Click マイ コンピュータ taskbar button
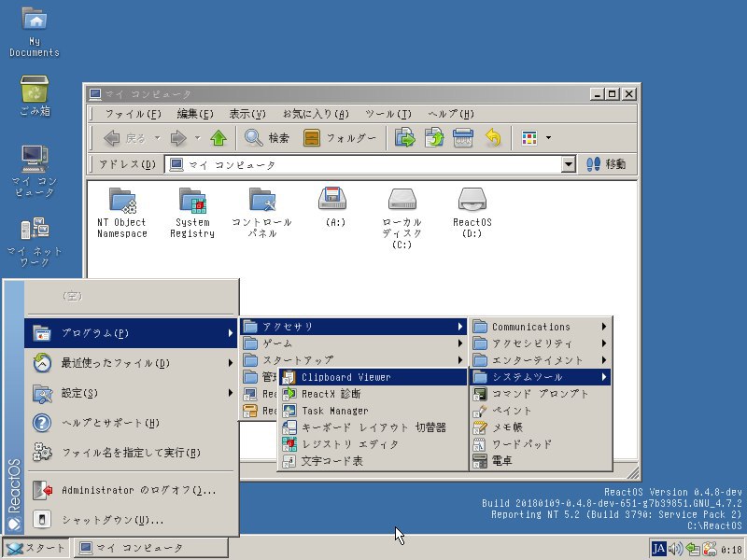The width and height of the screenshot is (747, 560). (150, 548)
